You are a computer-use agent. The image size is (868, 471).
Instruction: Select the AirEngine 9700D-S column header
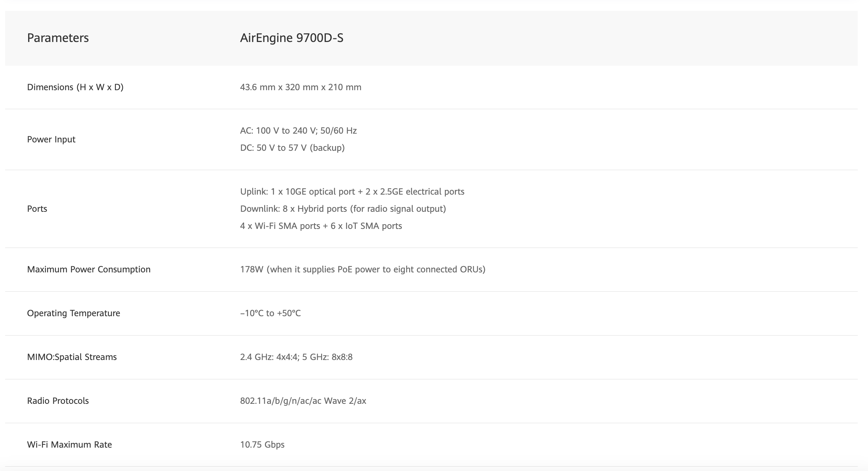[x=292, y=38]
